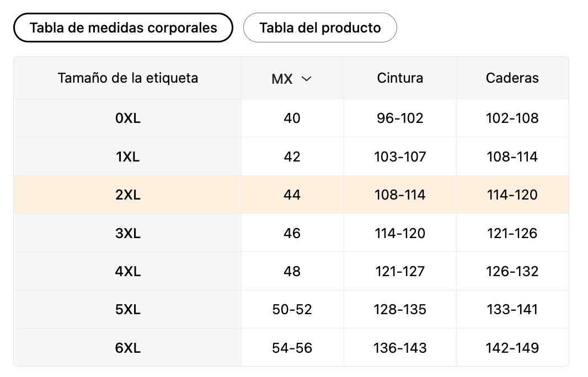
Task: Click the Caderas column header
Action: [512, 78]
